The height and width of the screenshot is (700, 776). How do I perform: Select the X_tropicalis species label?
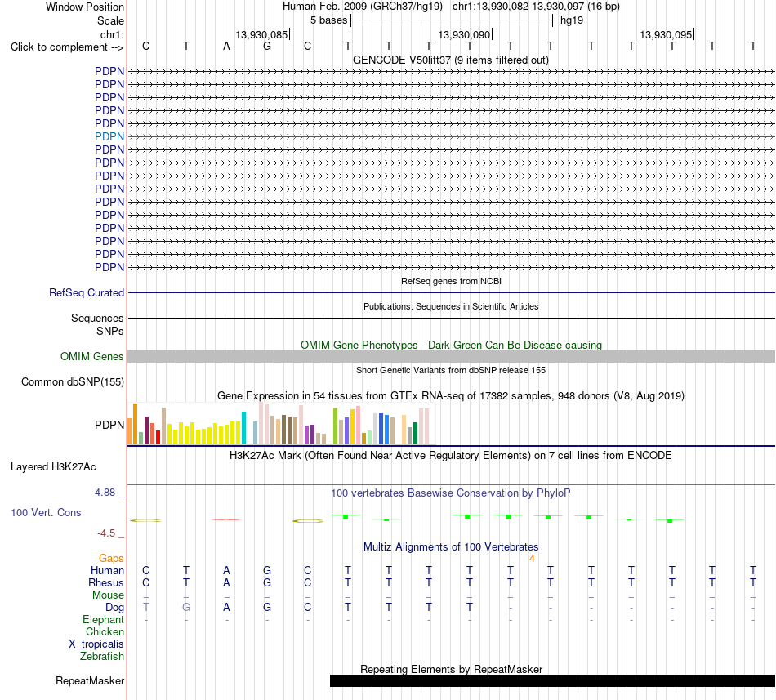pyautogui.click(x=96, y=644)
